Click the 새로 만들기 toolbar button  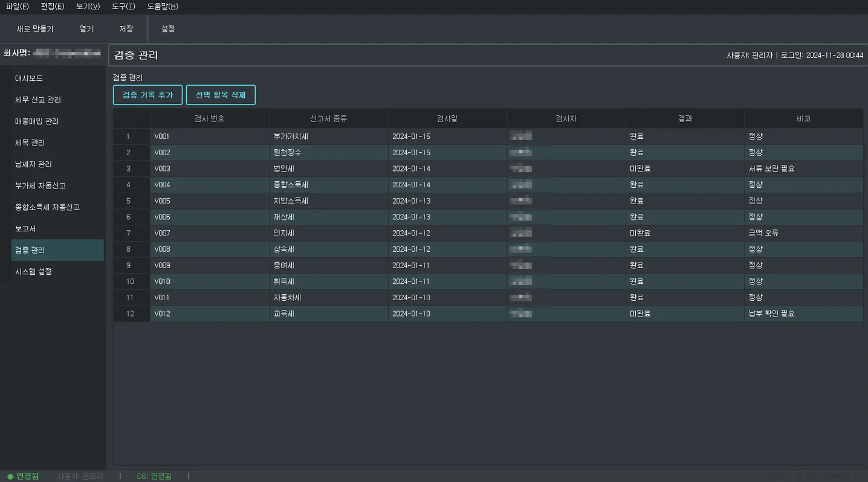click(35, 29)
